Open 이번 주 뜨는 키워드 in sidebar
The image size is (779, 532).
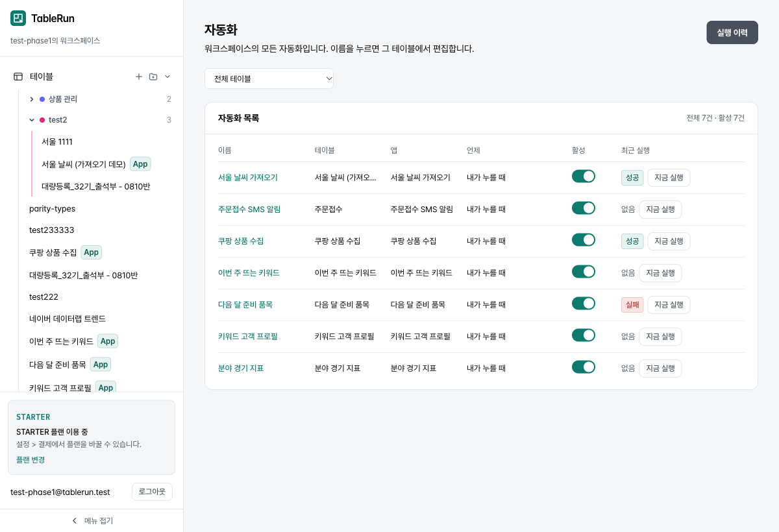point(62,341)
